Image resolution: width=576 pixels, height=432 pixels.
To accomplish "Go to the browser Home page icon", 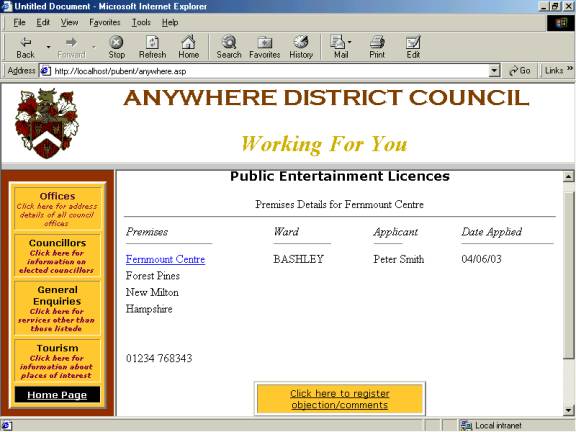I will coord(188,47).
